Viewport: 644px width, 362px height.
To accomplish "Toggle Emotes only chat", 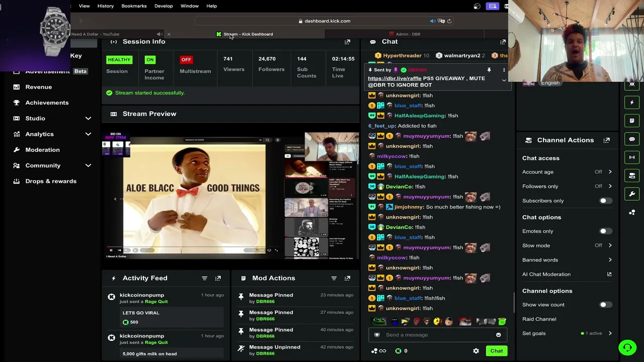I will click(605, 231).
